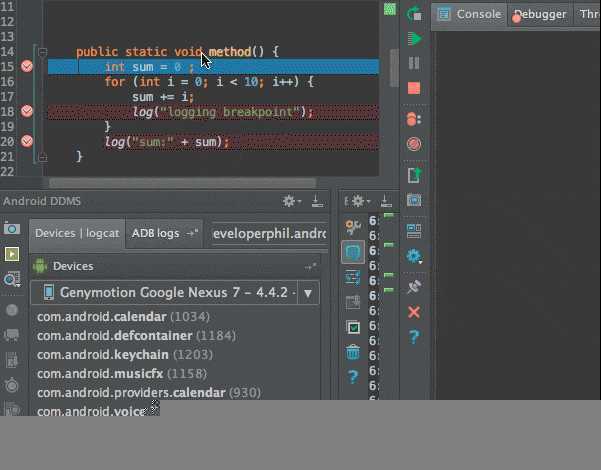Open logcat help question mark

[353, 377]
